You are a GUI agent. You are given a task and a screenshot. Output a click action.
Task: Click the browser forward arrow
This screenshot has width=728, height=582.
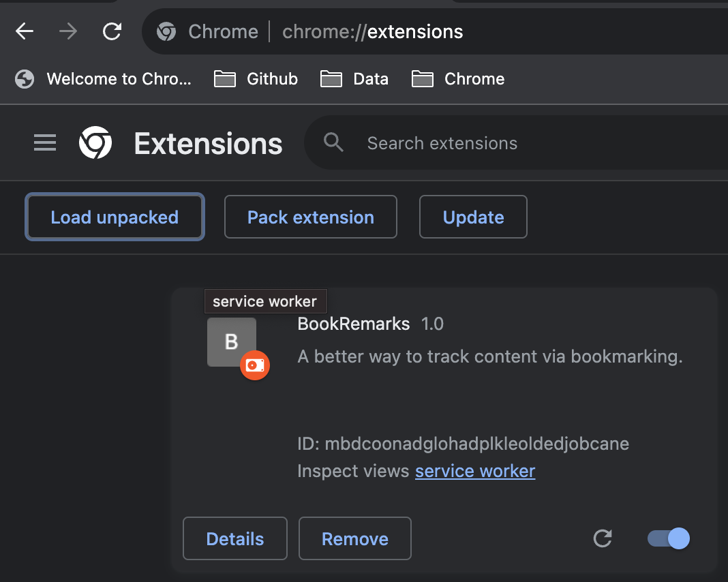click(x=68, y=31)
